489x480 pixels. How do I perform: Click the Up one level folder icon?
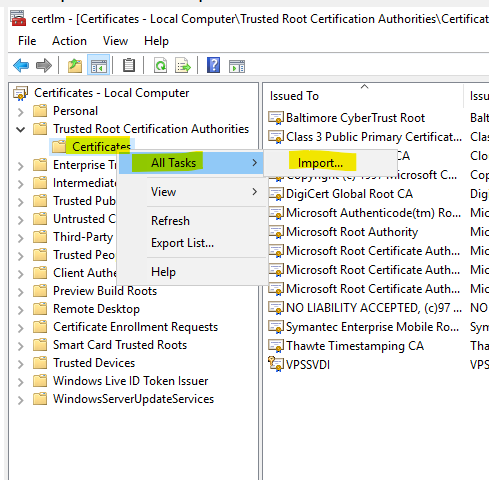pos(75,65)
